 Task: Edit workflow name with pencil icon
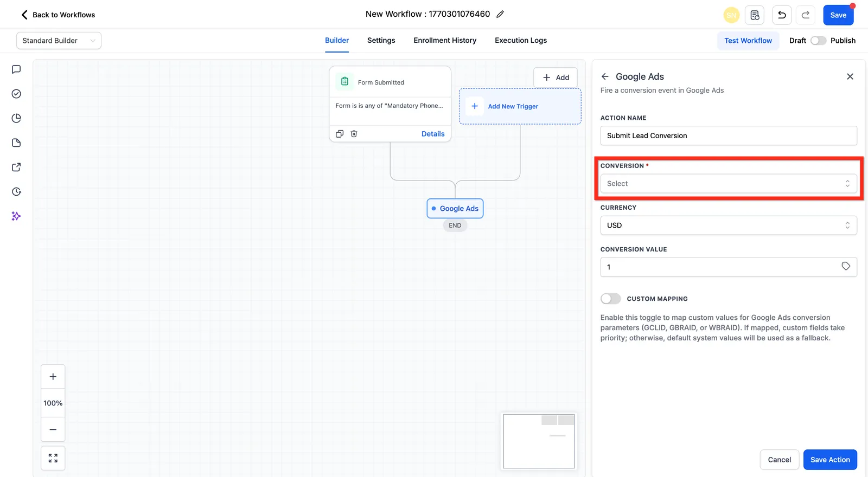tap(500, 14)
